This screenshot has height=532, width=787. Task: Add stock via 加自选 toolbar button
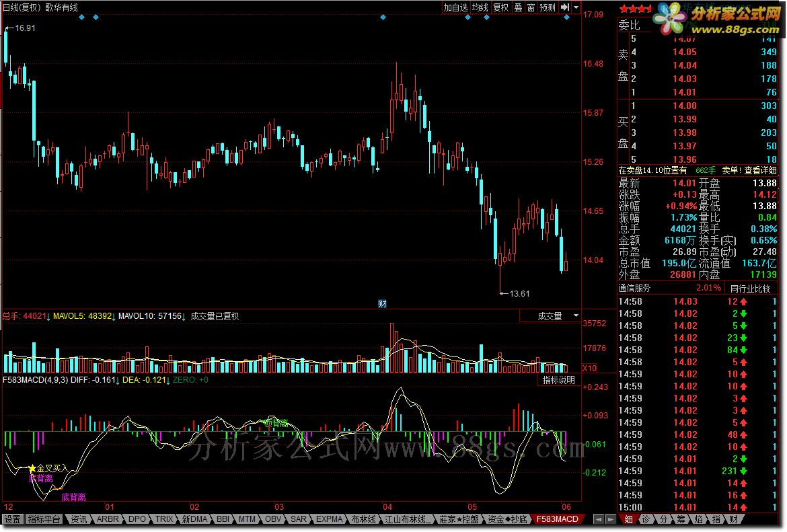[x=455, y=7]
